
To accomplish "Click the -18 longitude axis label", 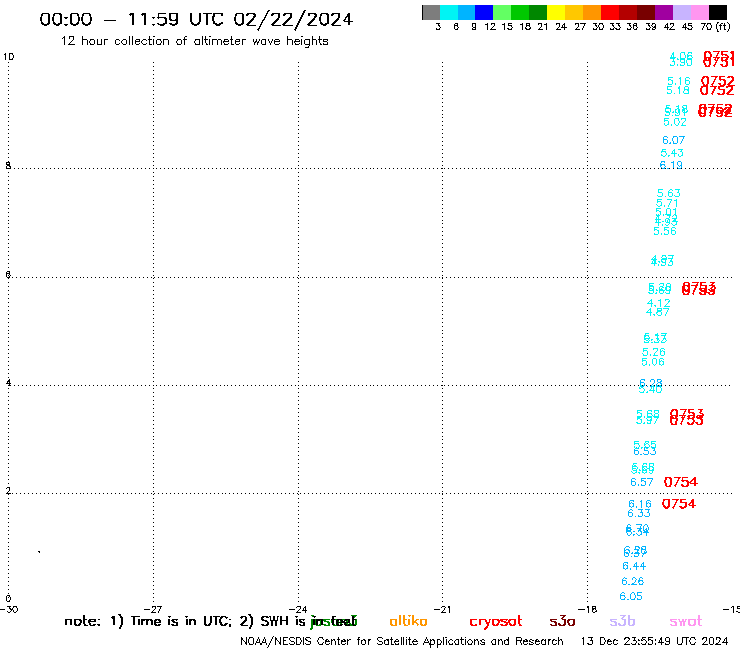I will click(x=588, y=609).
